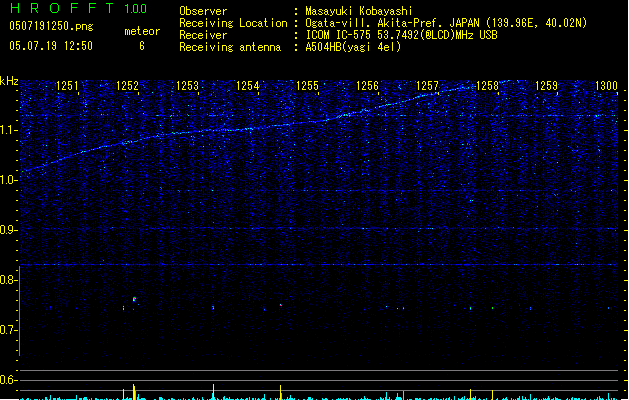Select the 1252 time marker
The image size is (629, 400).
(x=127, y=87)
